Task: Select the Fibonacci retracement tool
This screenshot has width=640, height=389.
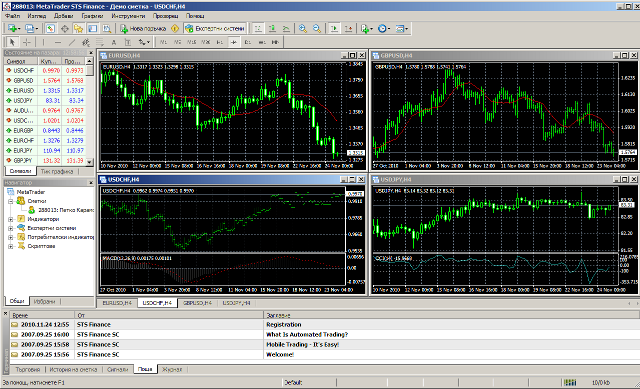Action: [x=100, y=42]
